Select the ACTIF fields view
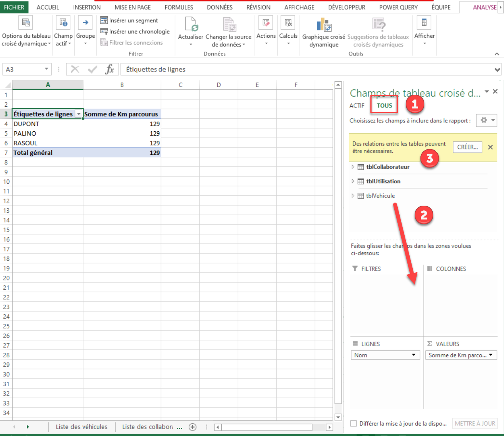Image resolution: width=504 pixels, height=436 pixels. [357, 106]
